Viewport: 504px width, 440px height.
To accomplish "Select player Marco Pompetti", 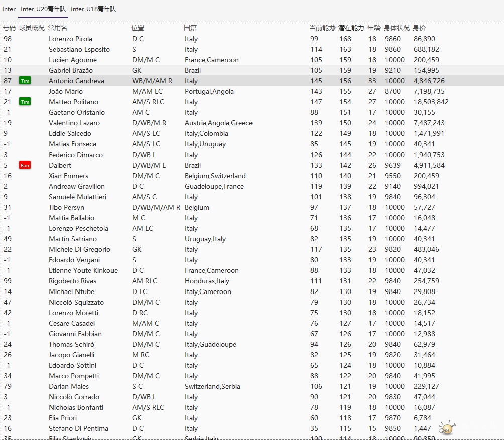I will [74, 376].
